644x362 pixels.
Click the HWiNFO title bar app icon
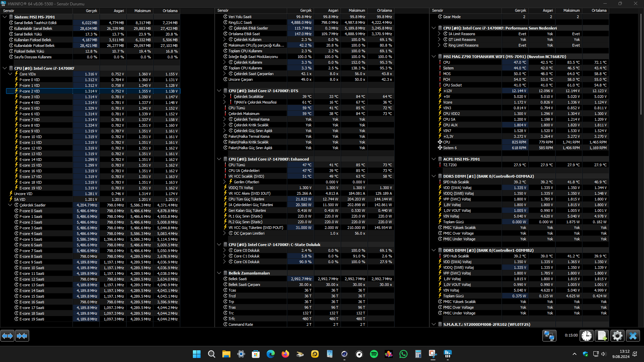point(3,4)
